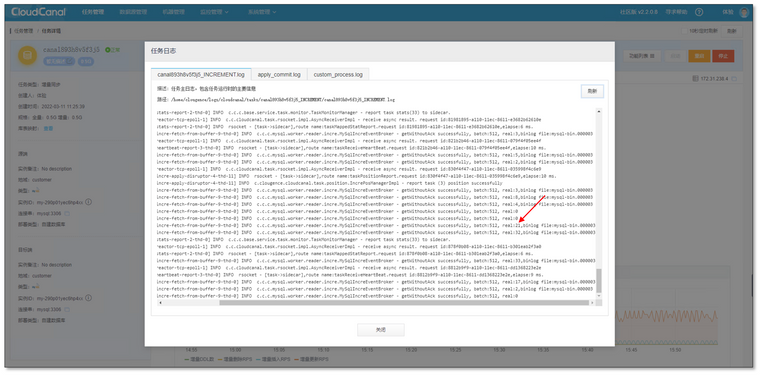The height and width of the screenshot is (376, 760).
Task: Click the log line with real:17
Action: 376,282
